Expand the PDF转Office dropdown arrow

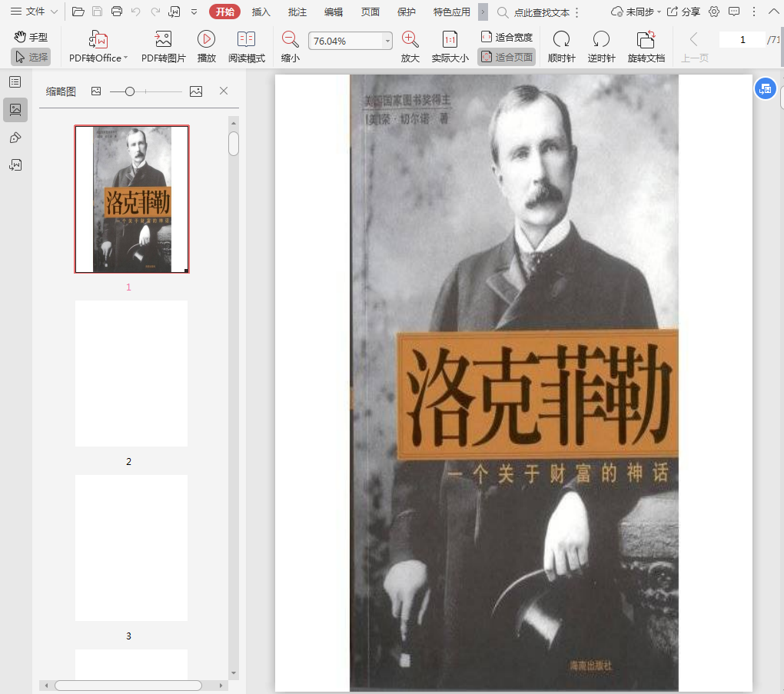coord(126,58)
